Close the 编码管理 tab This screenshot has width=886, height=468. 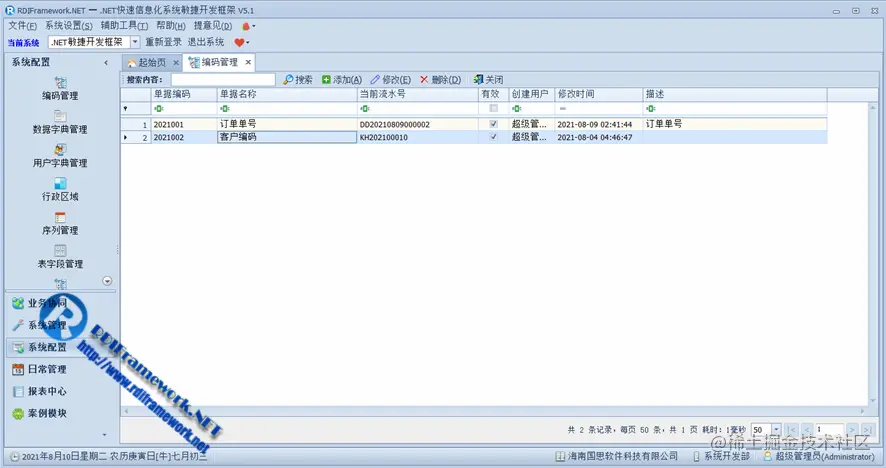[x=248, y=62]
